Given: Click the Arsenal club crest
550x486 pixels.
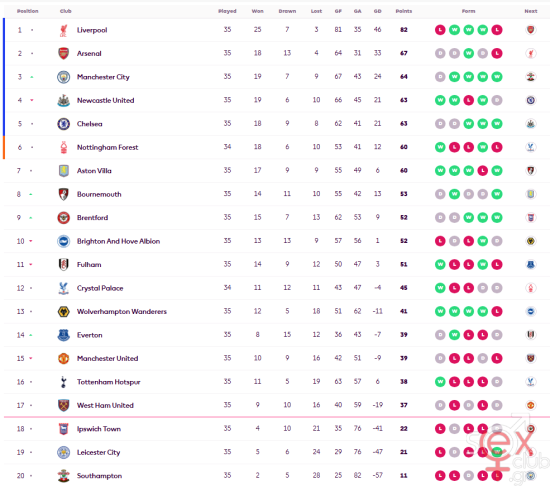Looking at the screenshot, I should pos(63,53).
